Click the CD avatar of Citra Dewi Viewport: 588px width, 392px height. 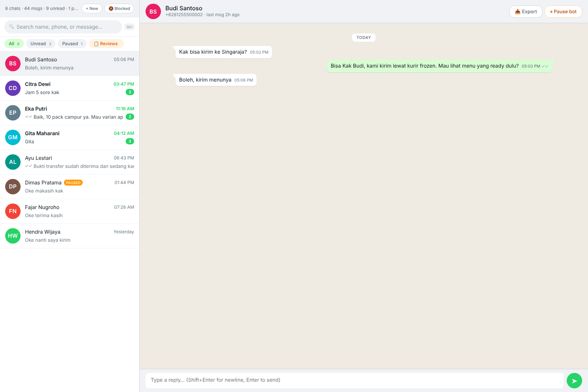13,88
